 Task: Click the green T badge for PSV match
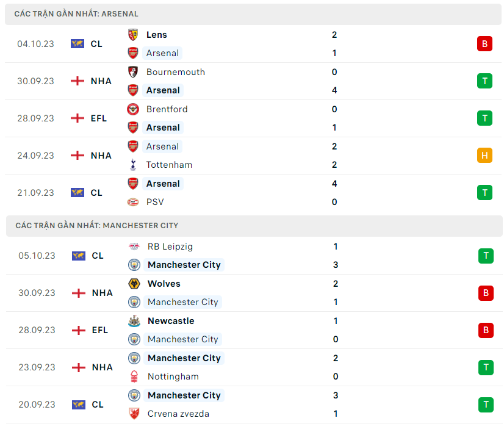pos(484,192)
